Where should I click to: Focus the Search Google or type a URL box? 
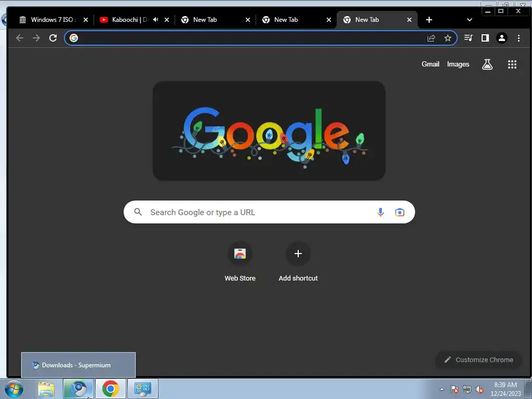pyautogui.click(x=269, y=212)
